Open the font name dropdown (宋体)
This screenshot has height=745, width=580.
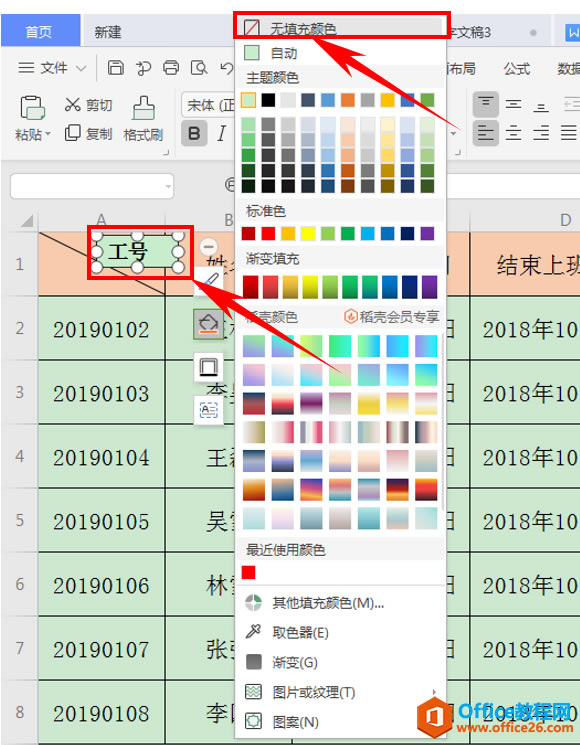click(x=208, y=105)
